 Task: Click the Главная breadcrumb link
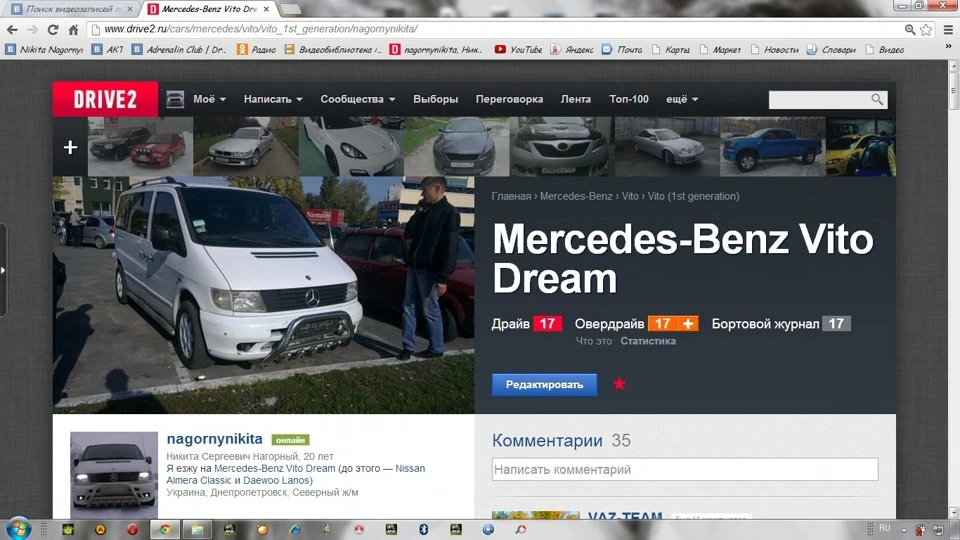click(x=511, y=196)
